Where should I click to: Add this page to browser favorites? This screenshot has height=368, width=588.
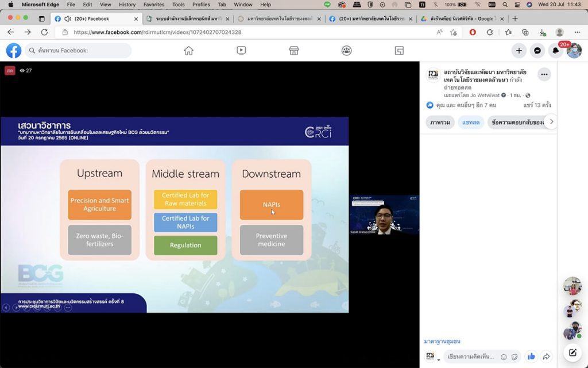click(454, 32)
